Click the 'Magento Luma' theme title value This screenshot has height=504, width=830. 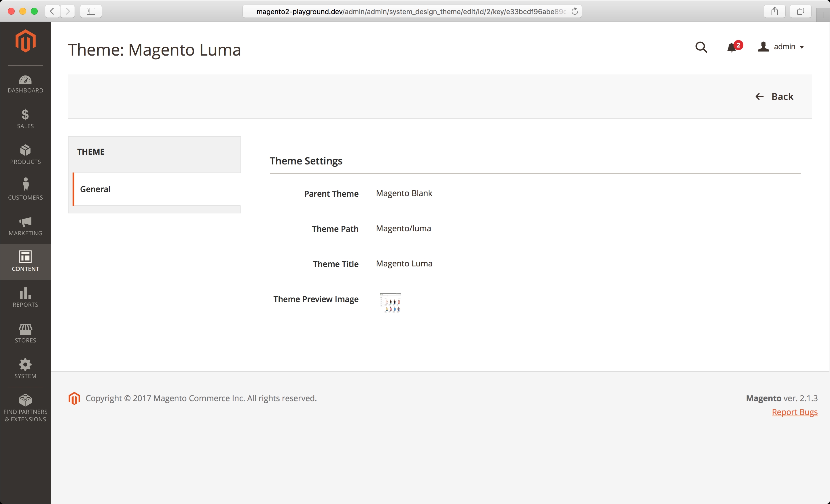[x=404, y=264]
